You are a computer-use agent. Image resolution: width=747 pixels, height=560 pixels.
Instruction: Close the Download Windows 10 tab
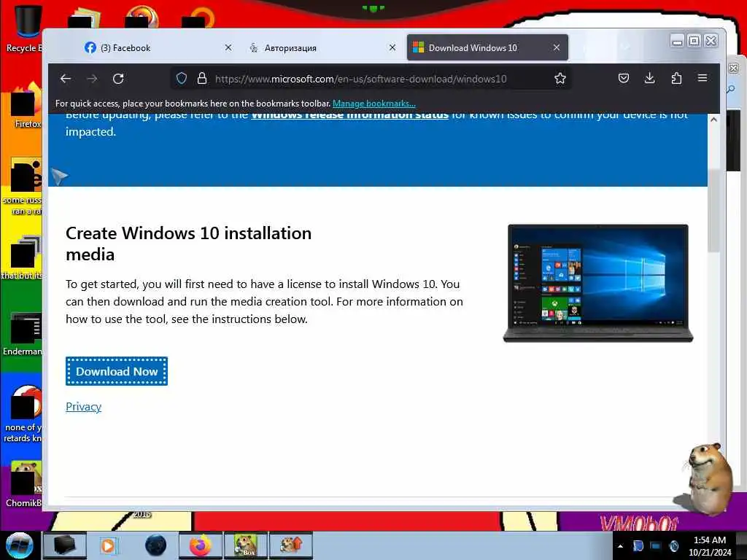[x=557, y=47]
